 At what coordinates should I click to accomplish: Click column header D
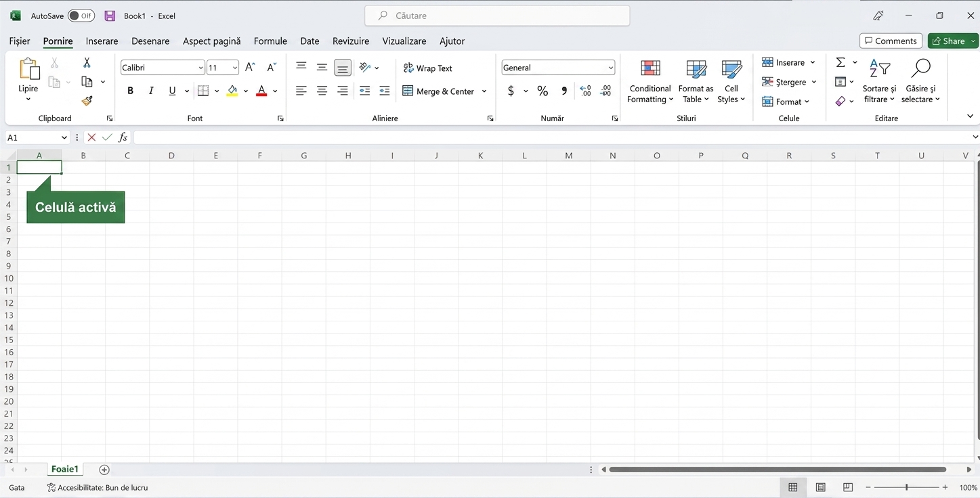pyautogui.click(x=171, y=156)
